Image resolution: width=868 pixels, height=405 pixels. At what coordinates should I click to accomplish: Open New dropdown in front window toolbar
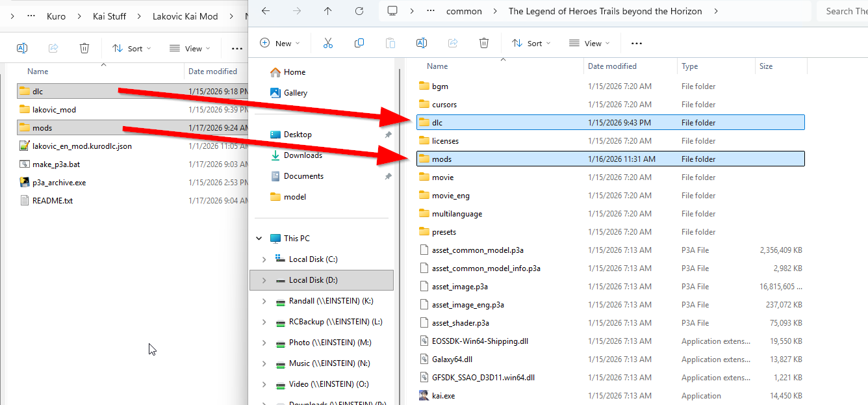coord(280,44)
